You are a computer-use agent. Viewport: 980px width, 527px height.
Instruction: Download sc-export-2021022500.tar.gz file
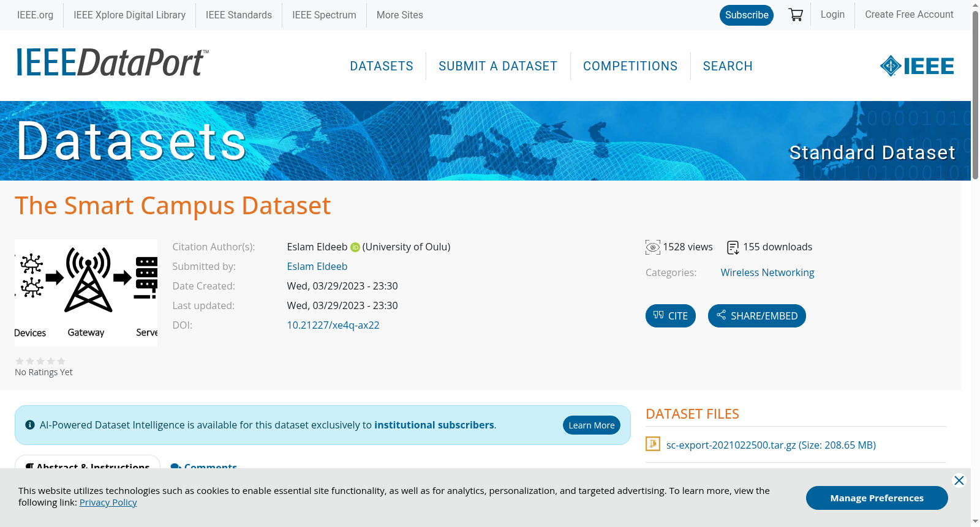(x=771, y=445)
